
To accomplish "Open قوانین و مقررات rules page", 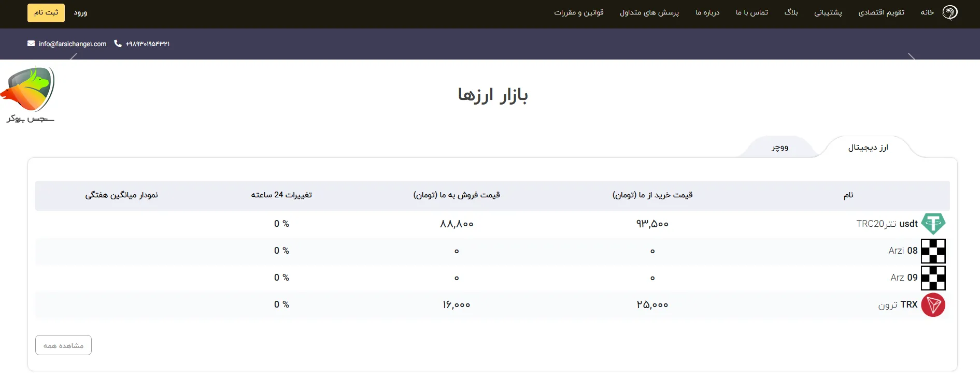I will (x=579, y=12).
